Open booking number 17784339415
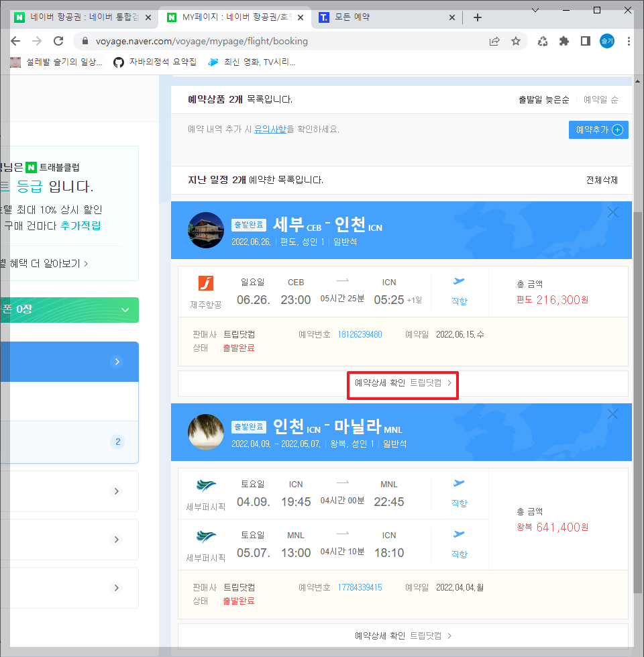This screenshot has width=644, height=657. 360,587
